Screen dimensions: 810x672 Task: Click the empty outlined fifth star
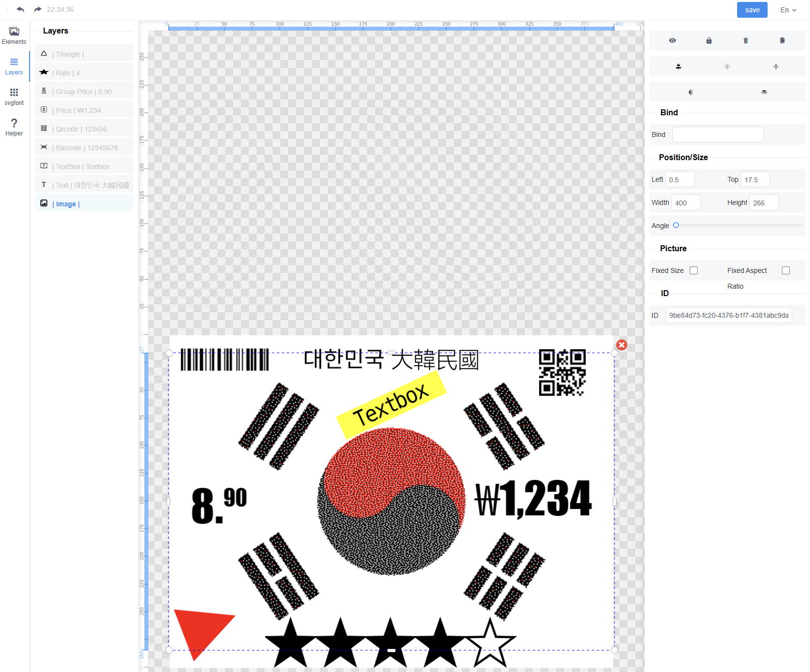[x=490, y=642]
